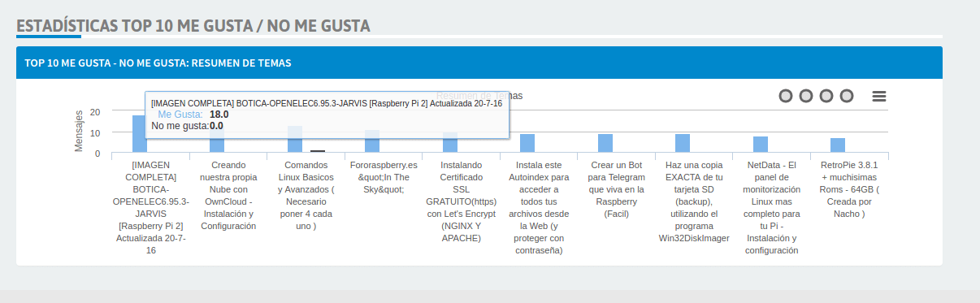Image resolution: width=980 pixels, height=303 pixels.
Task: Click the first of four circle chart buttons
Action: (786, 96)
